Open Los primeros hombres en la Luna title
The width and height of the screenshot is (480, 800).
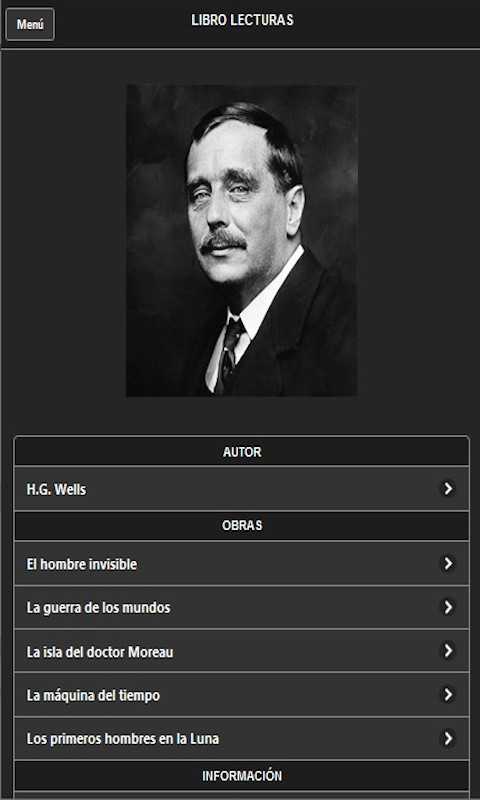pyautogui.click(x=123, y=739)
